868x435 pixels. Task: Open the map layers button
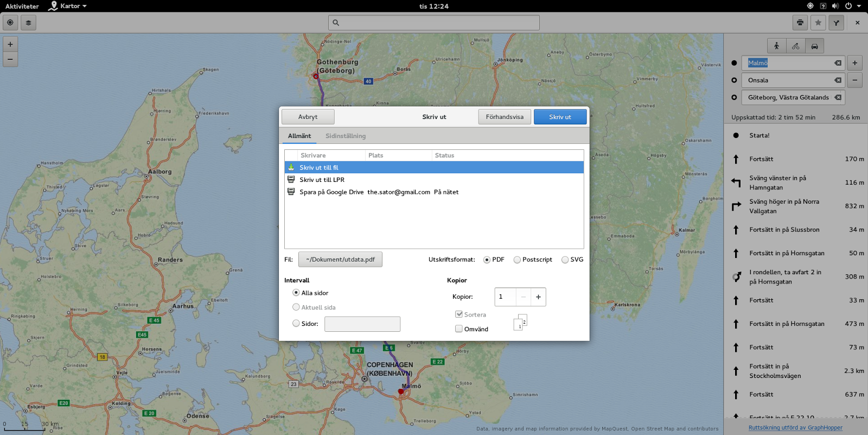(28, 23)
